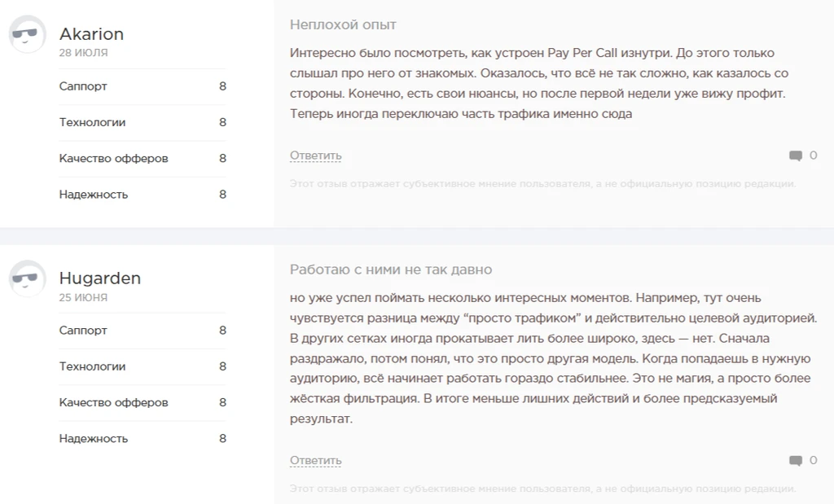Click date '25 июня'
Image resolution: width=834 pixels, height=504 pixels.
(84, 297)
